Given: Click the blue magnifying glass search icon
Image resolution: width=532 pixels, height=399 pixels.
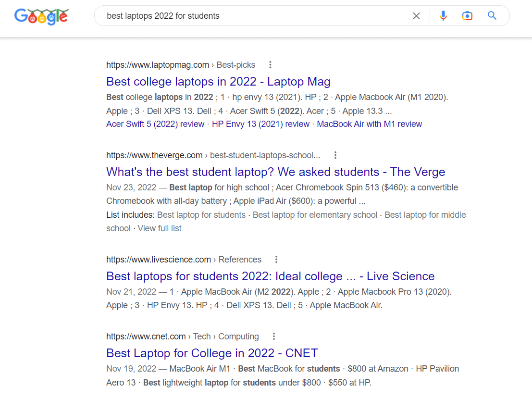Looking at the screenshot, I should click(x=492, y=15).
